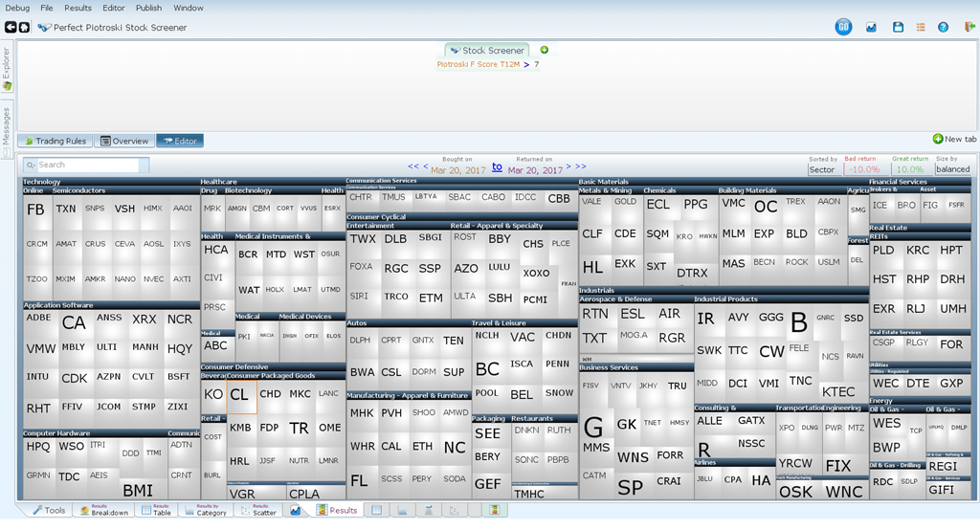Open the Debug menu
Image resolution: width=980 pixels, height=530 pixels.
tap(17, 8)
